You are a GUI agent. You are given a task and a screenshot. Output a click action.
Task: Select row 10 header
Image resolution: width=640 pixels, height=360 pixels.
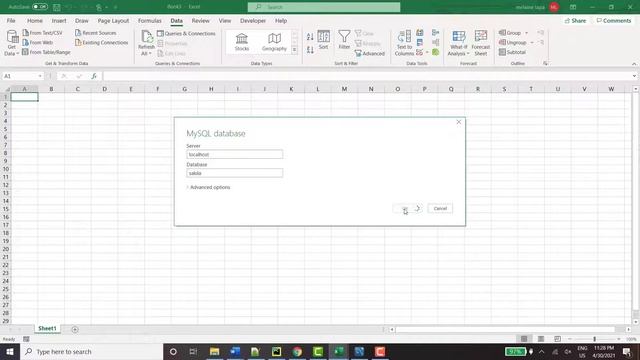(x=5, y=169)
